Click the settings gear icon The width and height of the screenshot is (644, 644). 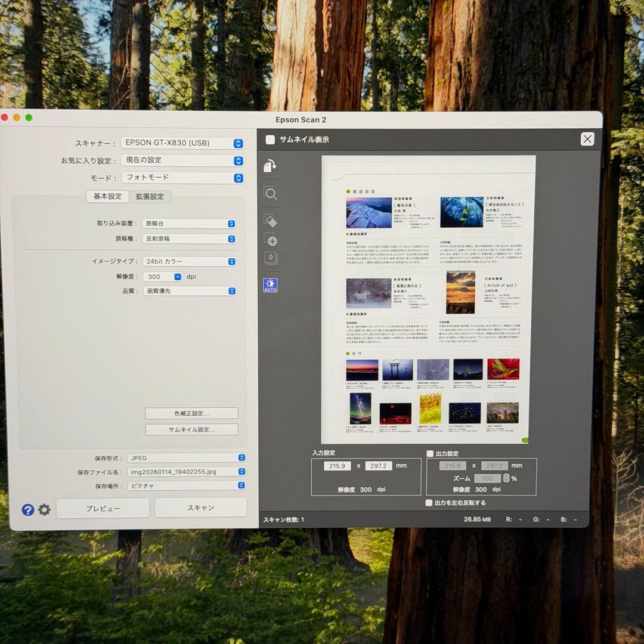[x=43, y=510]
